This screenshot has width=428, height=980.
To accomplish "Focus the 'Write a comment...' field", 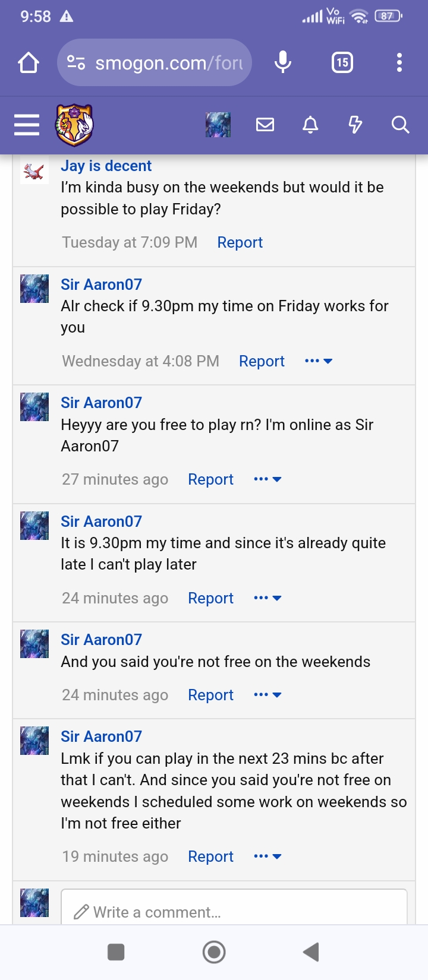I will click(234, 912).
